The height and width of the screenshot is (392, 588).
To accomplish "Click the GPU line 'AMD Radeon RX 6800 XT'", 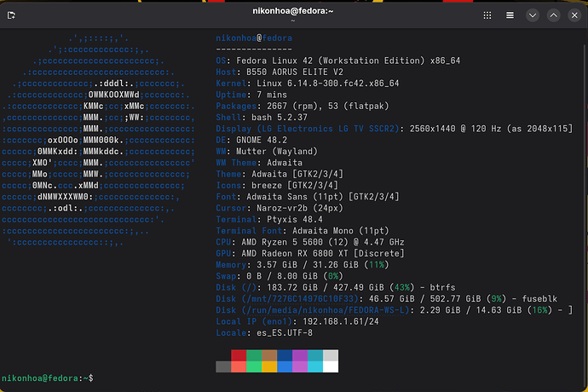I will [x=310, y=254].
